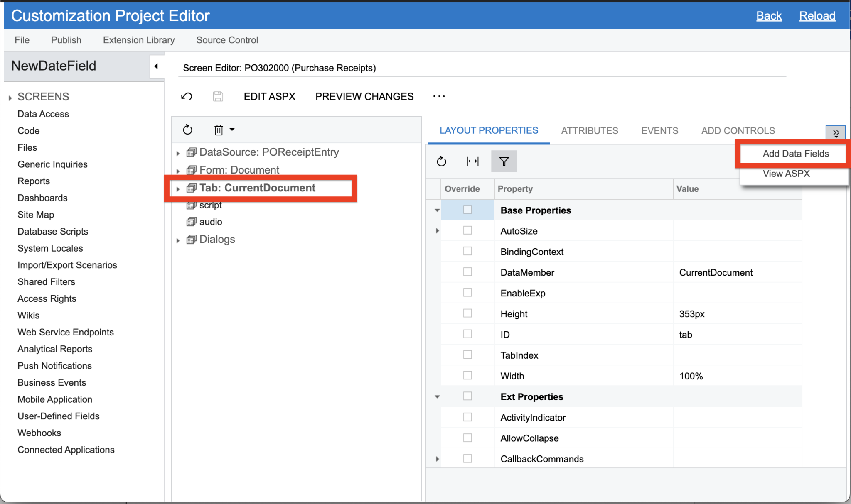Click the refresh icon in the properties panel

pos(441,161)
